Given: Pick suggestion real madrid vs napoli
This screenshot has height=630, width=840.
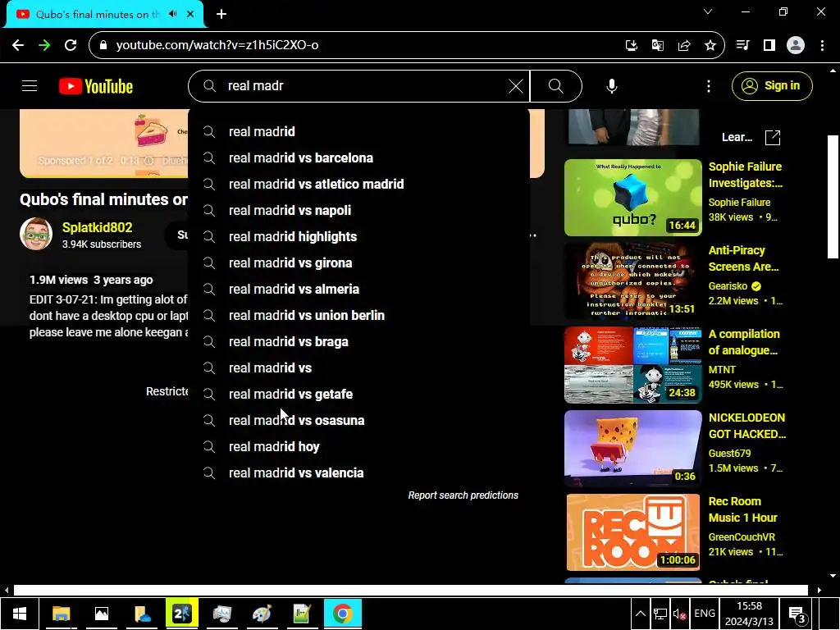Looking at the screenshot, I should (358, 210).
